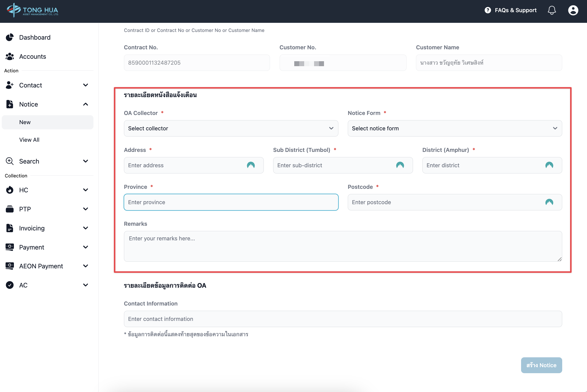The width and height of the screenshot is (587, 392).
Task: Click the user profile avatar icon
Action: point(573,10)
